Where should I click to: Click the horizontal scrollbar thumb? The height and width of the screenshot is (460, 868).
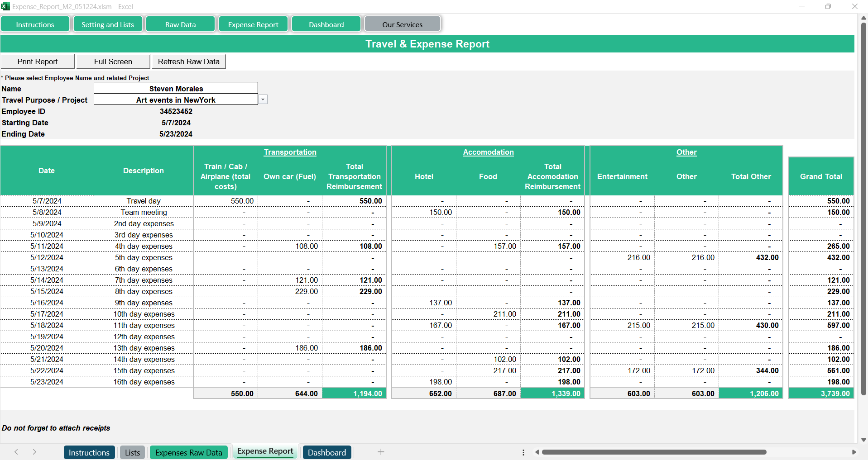pyautogui.click(x=654, y=452)
